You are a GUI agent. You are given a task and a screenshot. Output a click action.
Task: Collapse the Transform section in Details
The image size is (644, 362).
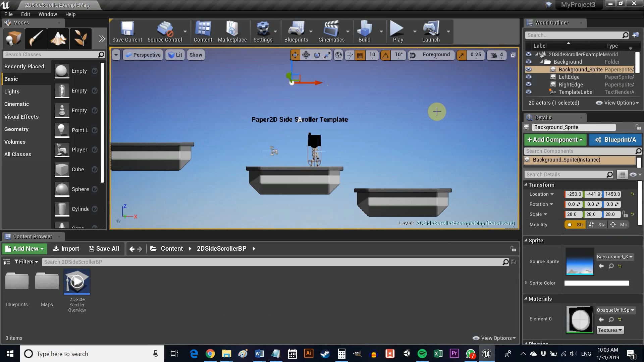pos(527,185)
